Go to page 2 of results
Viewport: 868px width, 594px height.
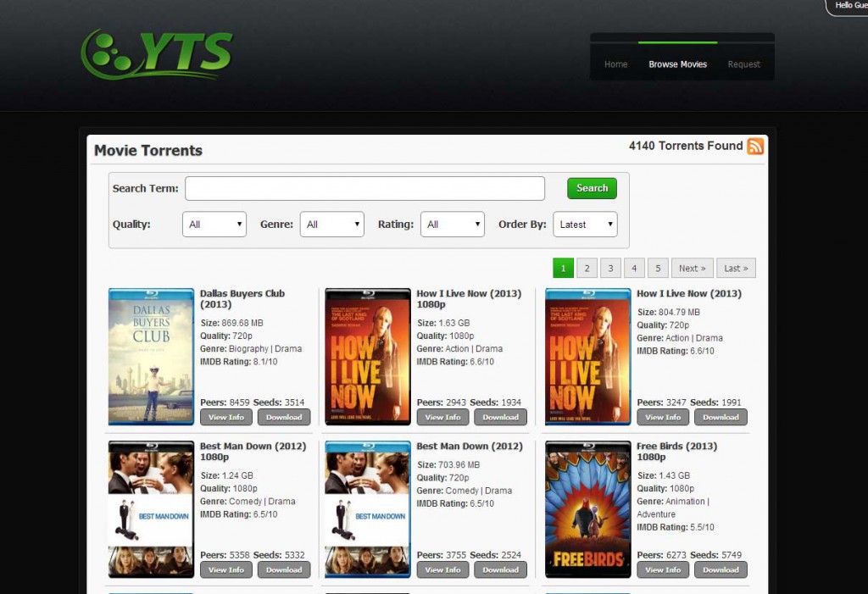[x=587, y=268]
